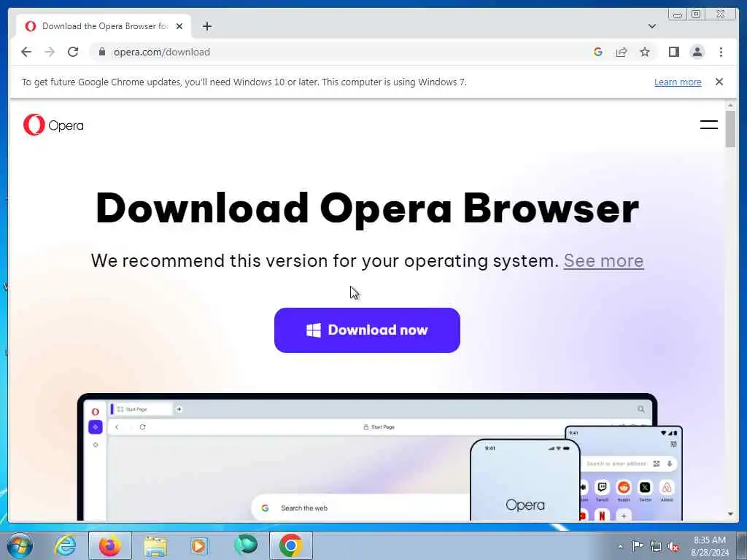Close the Download the Opera Browser tab
The width and height of the screenshot is (747, 560).
[x=179, y=26]
